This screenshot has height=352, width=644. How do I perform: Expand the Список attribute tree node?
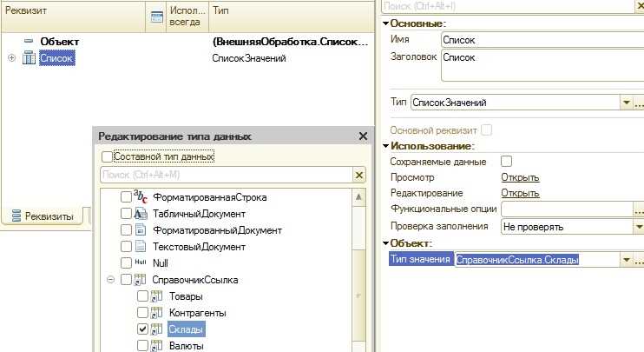coord(12,58)
